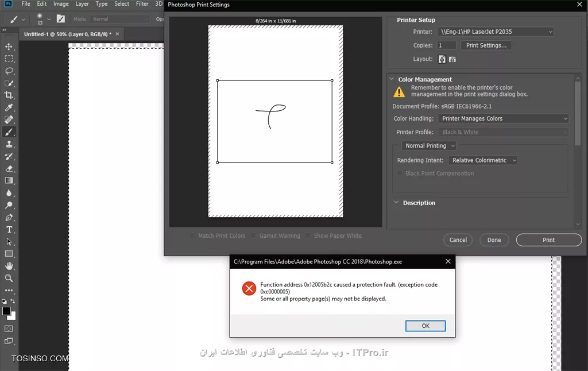Screen dimensions: 588x371
Task: Select the Eyedropper tool
Action: 9,107
